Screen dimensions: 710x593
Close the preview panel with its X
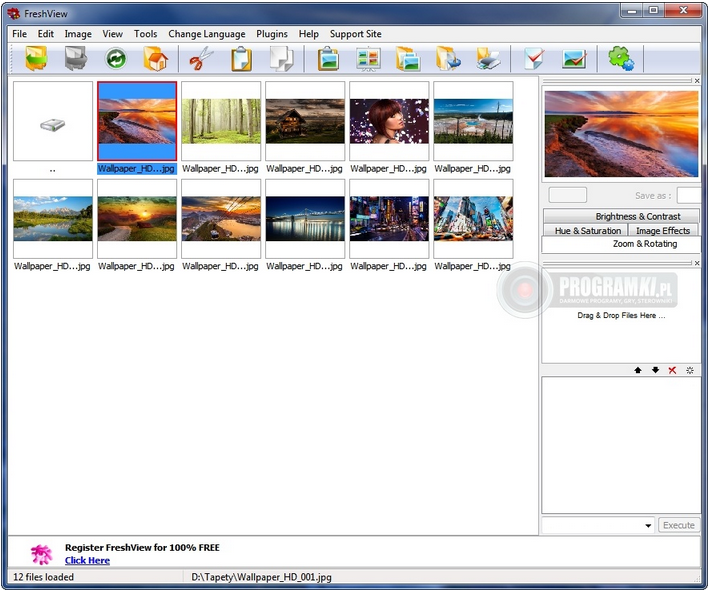(697, 81)
